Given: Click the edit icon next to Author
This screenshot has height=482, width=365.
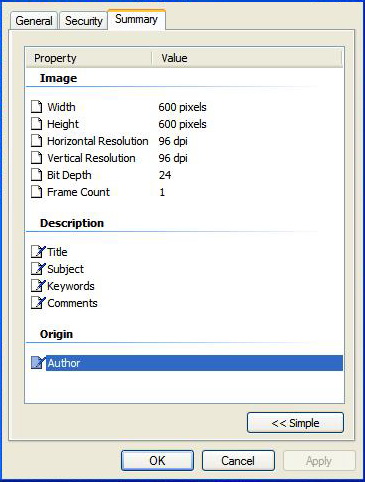Looking at the screenshot, I should (38, 363).
